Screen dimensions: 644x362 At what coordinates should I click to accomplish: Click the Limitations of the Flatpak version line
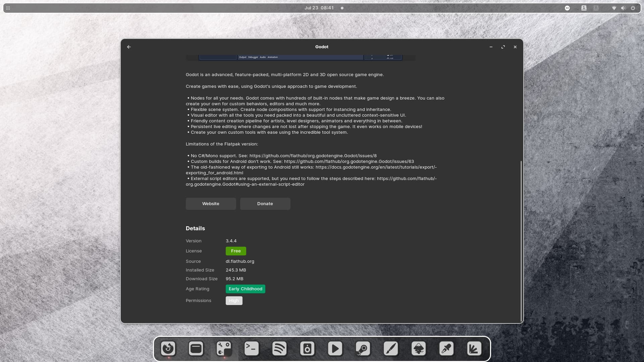[x=222, y=144]
